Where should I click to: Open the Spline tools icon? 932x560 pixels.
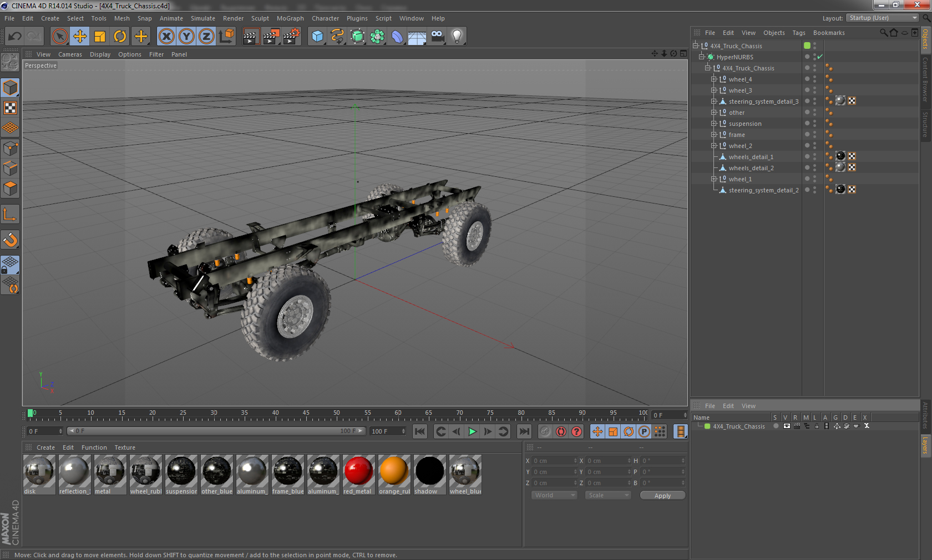click(x=337, y=37)
